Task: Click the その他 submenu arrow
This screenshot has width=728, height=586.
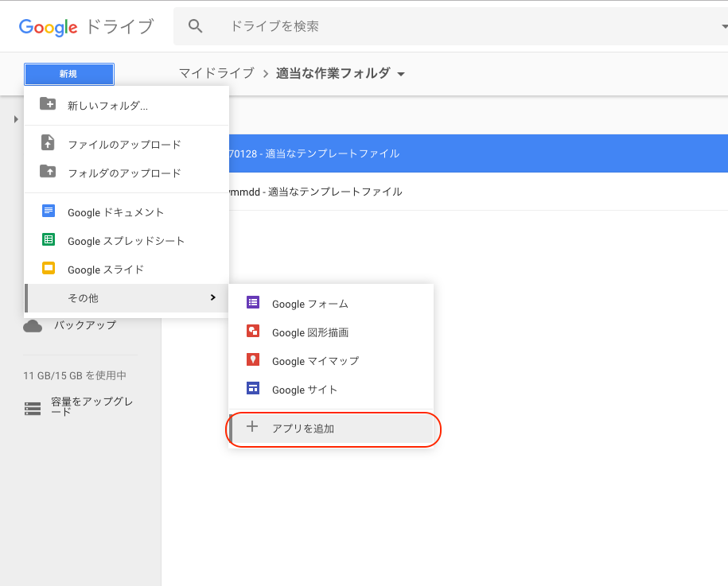Action: (x=213, y=297)
